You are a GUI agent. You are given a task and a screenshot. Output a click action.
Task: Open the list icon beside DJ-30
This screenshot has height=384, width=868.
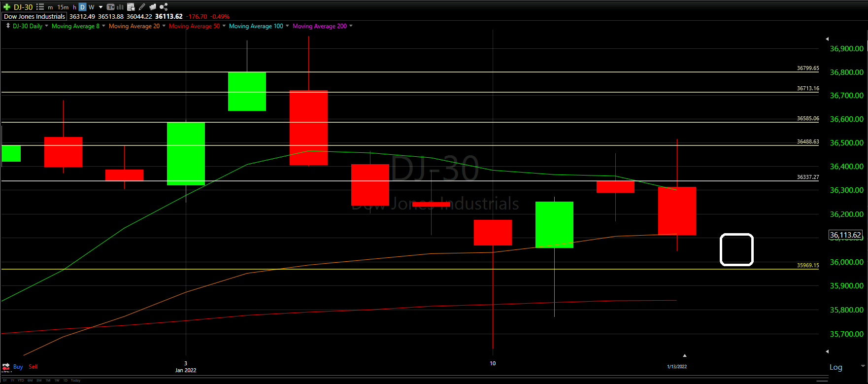pyautogui.click(x=40, y=7)
